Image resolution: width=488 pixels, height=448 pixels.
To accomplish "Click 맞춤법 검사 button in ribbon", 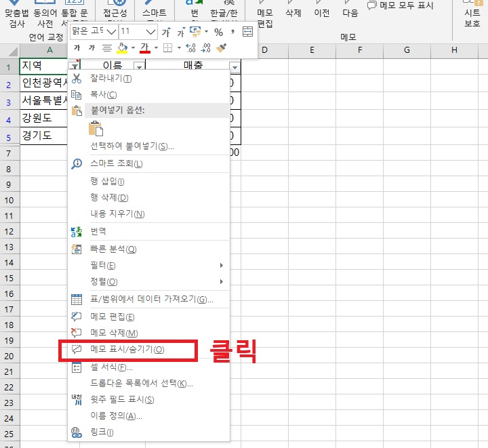I will click(x=17, y=14).
